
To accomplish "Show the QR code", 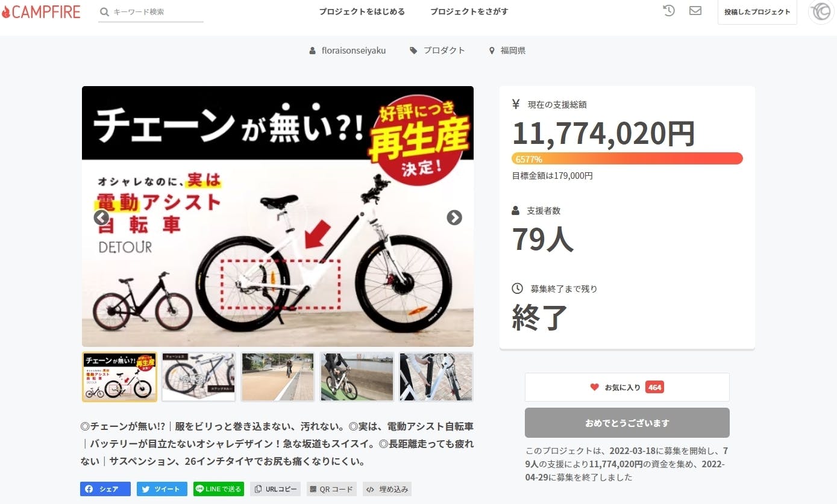I will 331,489.
